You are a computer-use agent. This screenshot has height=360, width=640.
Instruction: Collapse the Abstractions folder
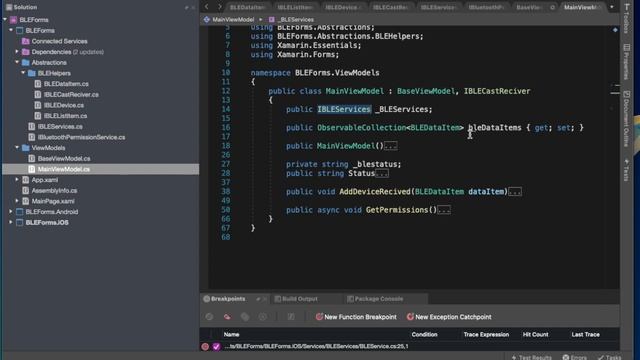pyautogui.click(x=17, y=62)
